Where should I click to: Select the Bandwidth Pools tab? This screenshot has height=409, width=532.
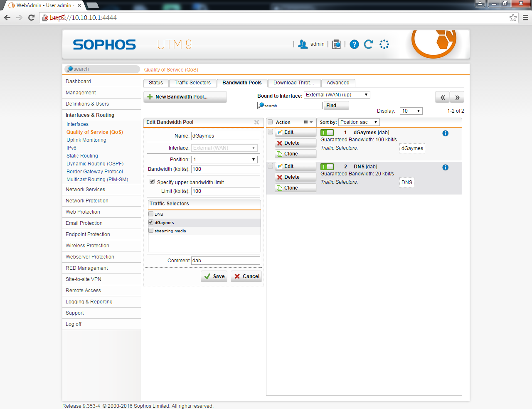242,83
